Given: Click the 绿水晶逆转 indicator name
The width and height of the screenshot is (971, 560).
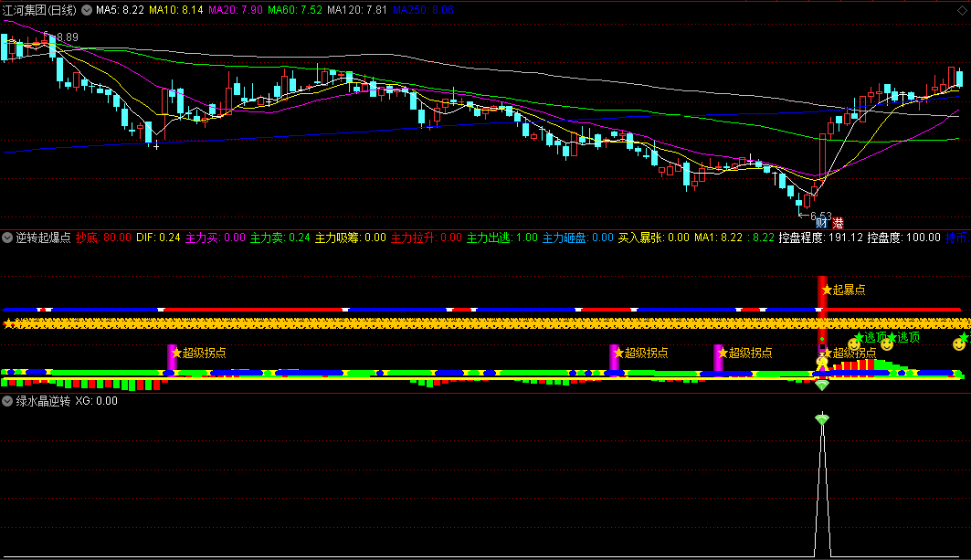Looking at the screenshot, I should tap(43, 401).
